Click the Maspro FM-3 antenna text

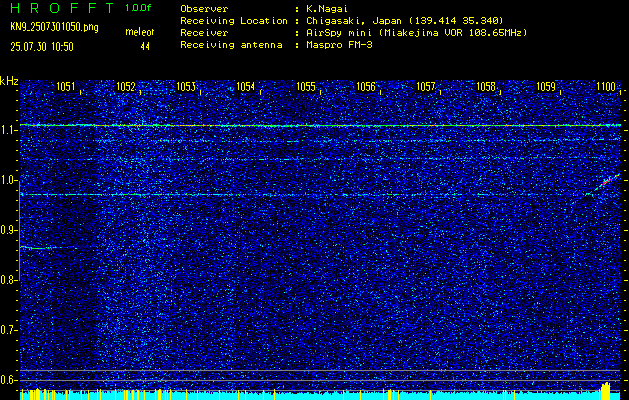point(339,45)
